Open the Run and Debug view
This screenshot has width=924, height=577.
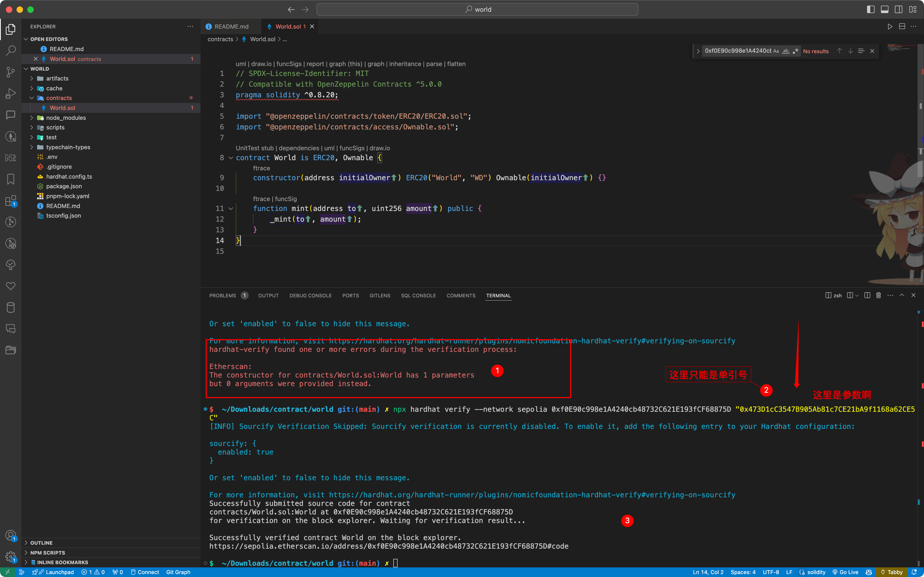(11, 94)
